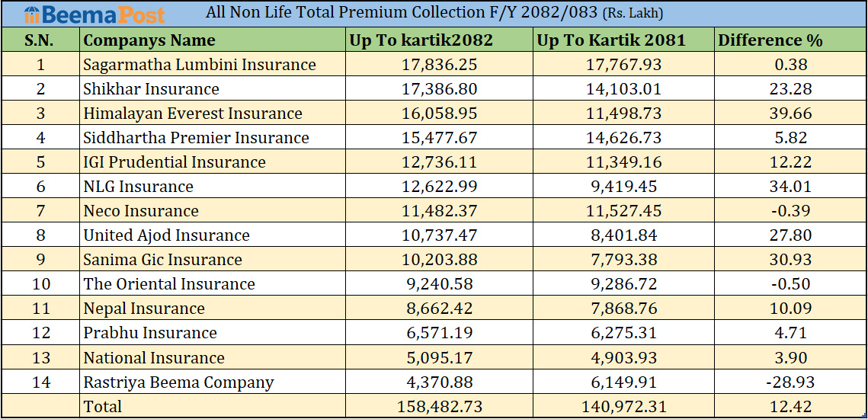The width and height of the screenshot is (868, 419).
Task: Click the Total premium 158,482.73 cell
Action: pyautogui.click(x=439, y=407)
